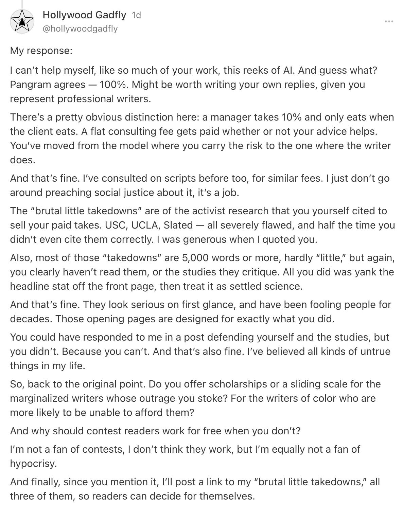The width and height of the screenshot is (420, 506).
Task: Open the three-dot more options menu
Action: [389, 21]
